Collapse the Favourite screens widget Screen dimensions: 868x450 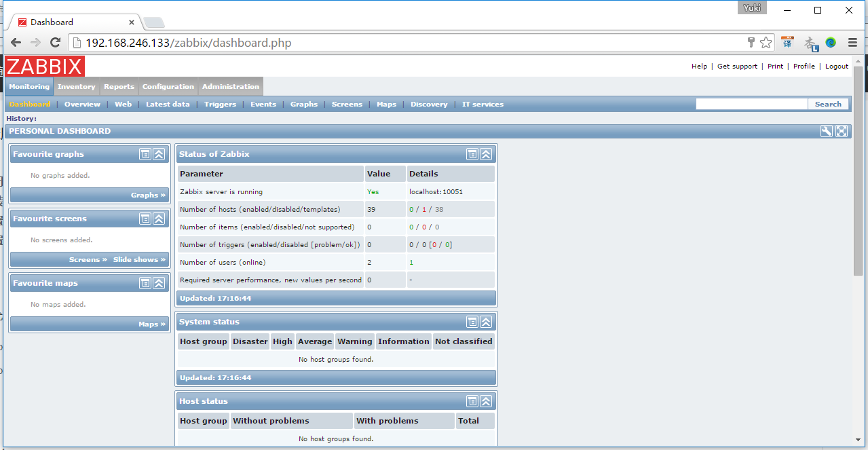pos(159,219)
